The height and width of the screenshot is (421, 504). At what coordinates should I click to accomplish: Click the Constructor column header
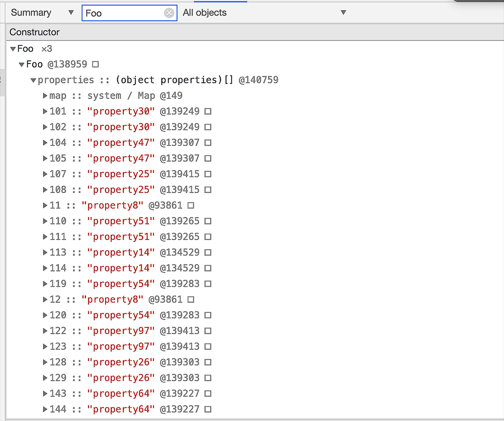coord(34,32)
